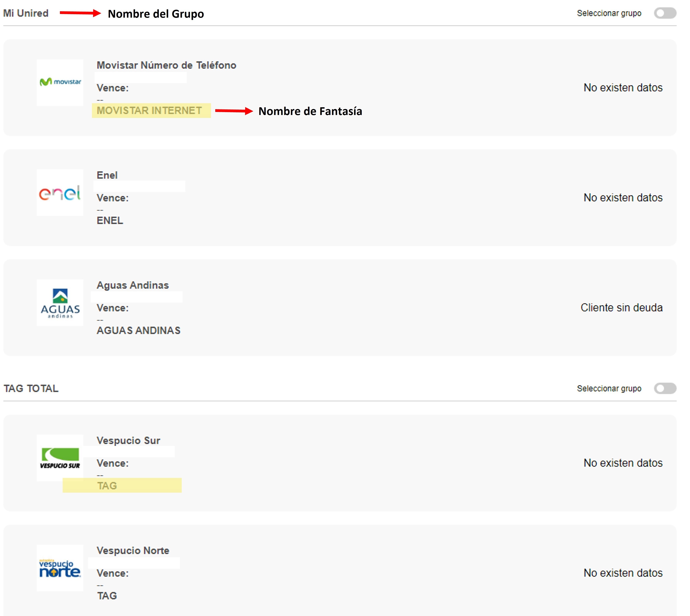Click the Vespucio Sur account title
This screenshot has height=616, width=690.
pyautogui.click(x=128, y=440)
